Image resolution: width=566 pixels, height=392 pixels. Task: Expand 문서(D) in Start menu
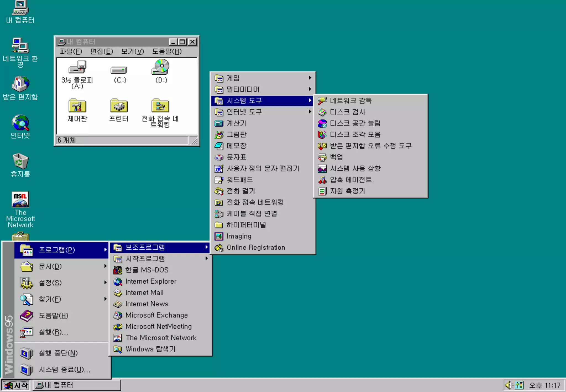click(x=61, y=266)
